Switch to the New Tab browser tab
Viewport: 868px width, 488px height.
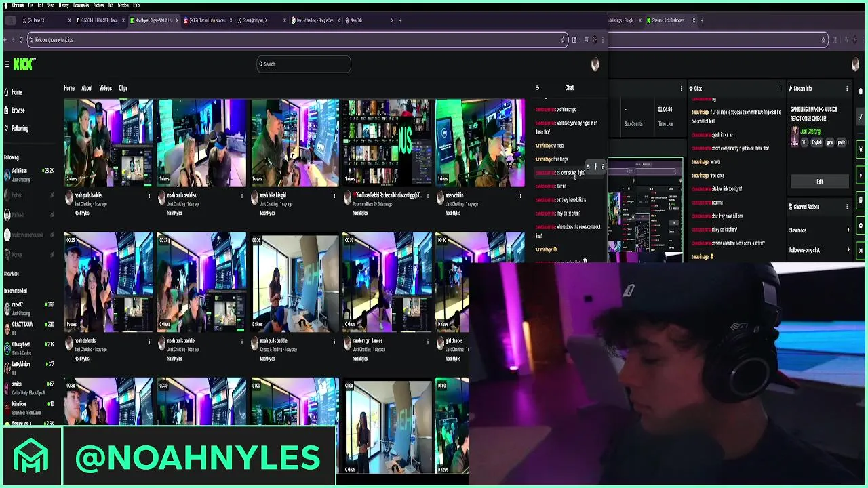tap(370, 20)
